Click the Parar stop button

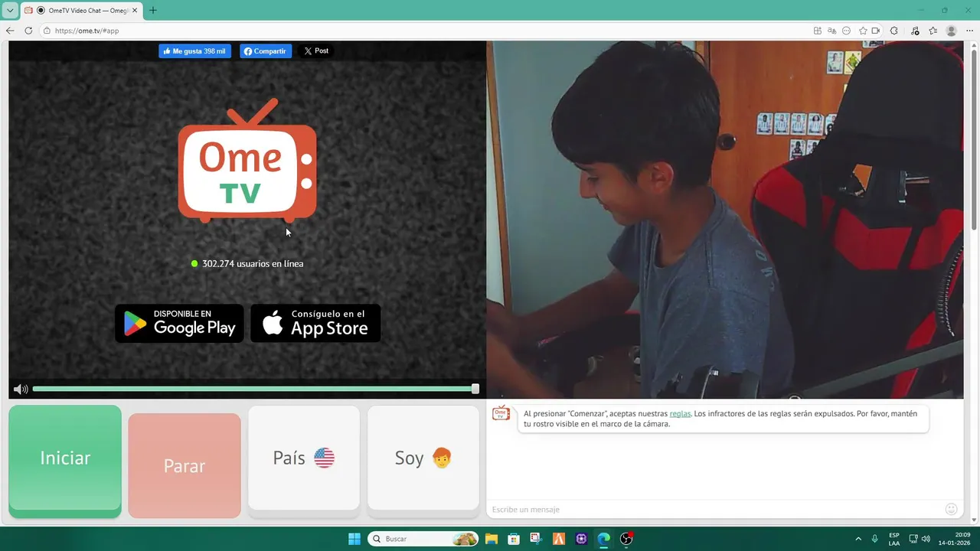point(185,465)
